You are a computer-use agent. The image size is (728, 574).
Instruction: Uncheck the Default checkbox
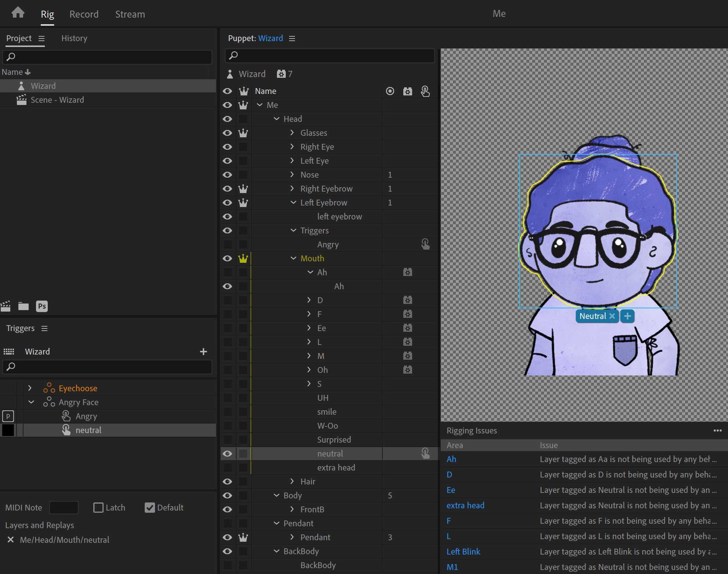click(x=150, y=508)
